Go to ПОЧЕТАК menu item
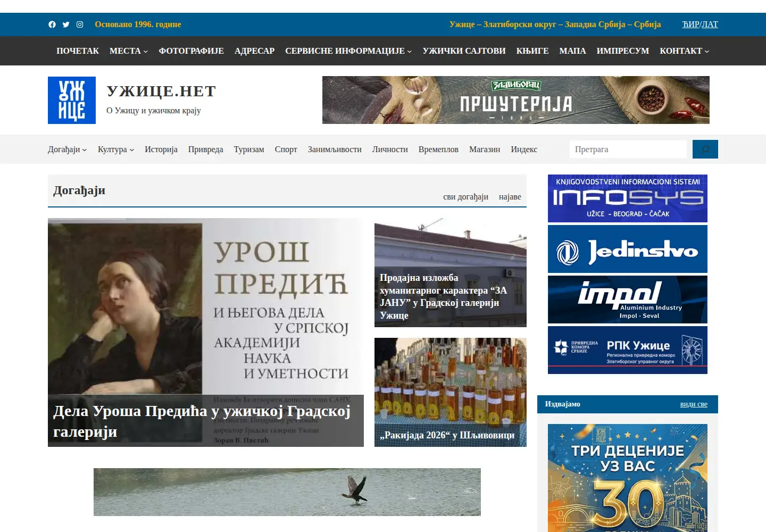 coord(78,51)
